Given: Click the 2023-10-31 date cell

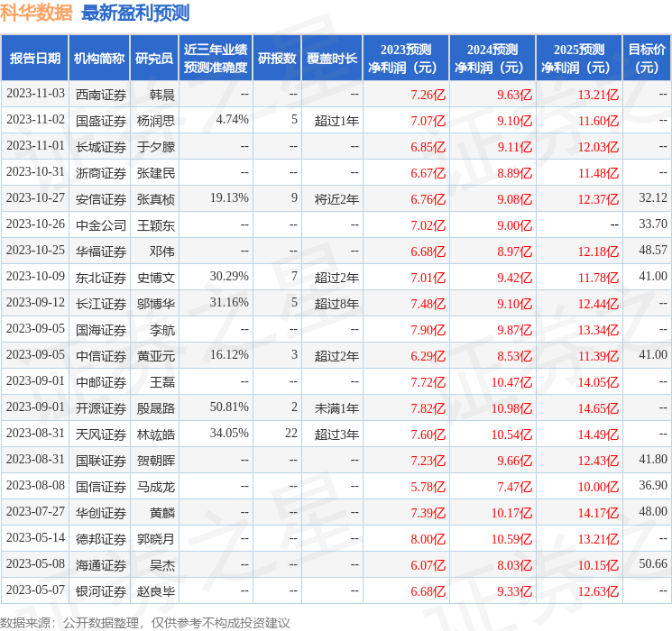Looking at the screenshot, I should pos(35,172).
